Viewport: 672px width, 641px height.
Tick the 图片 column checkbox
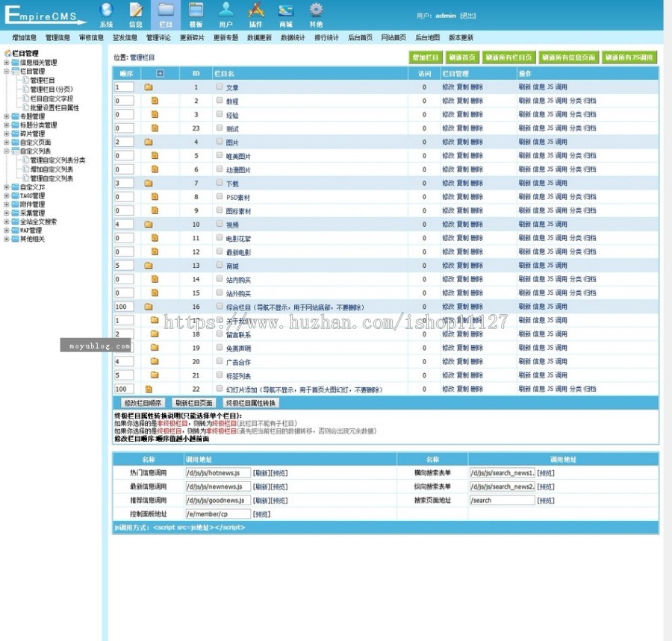coord(220,142)
